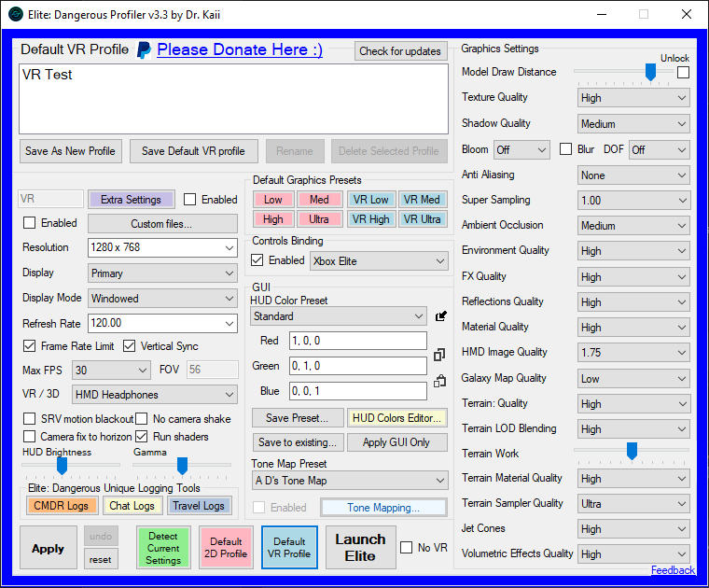
Task: Open the Texture Quality dropdown
Action: pos(633,98)
